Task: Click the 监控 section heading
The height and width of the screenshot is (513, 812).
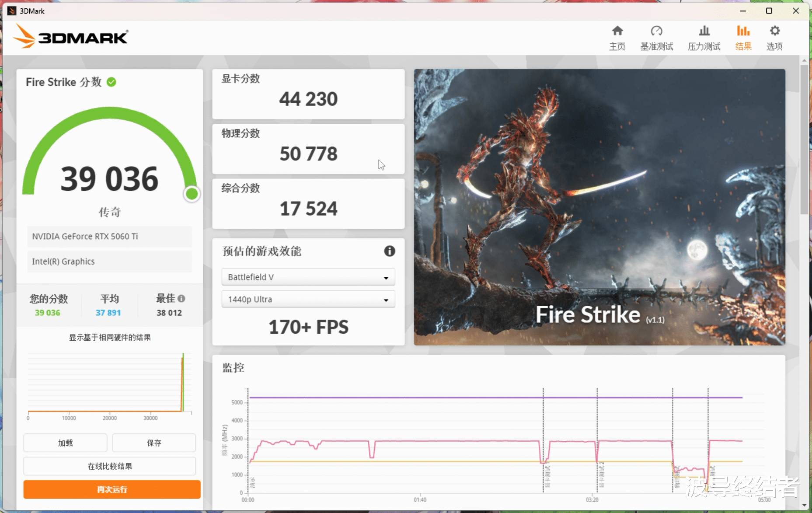Action: point(233,368)
